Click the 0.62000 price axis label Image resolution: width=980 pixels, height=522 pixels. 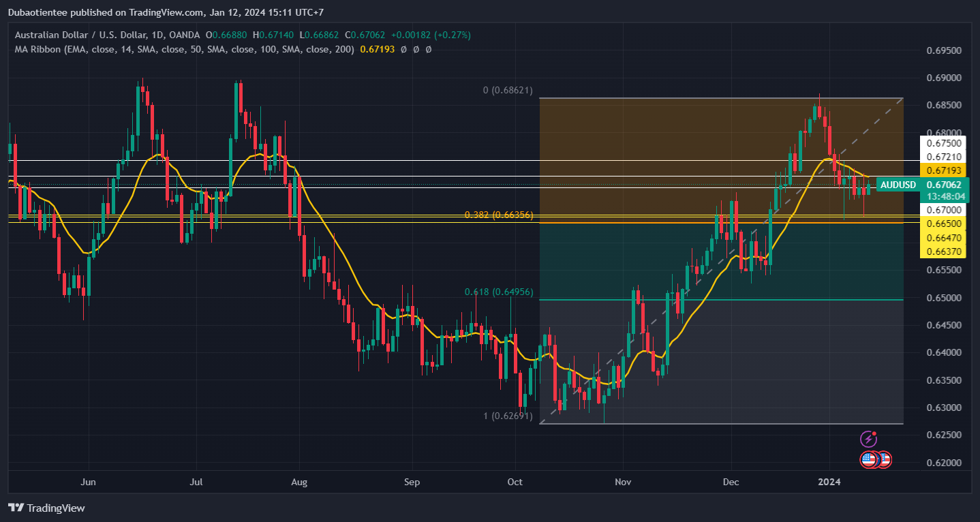pyautogui.click(x=943, y=463)
